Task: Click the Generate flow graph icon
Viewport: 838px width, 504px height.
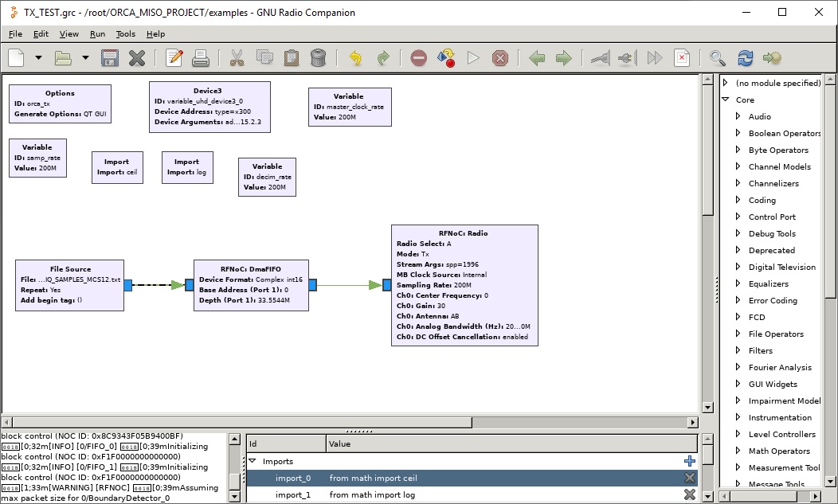Action: [446, 58]
